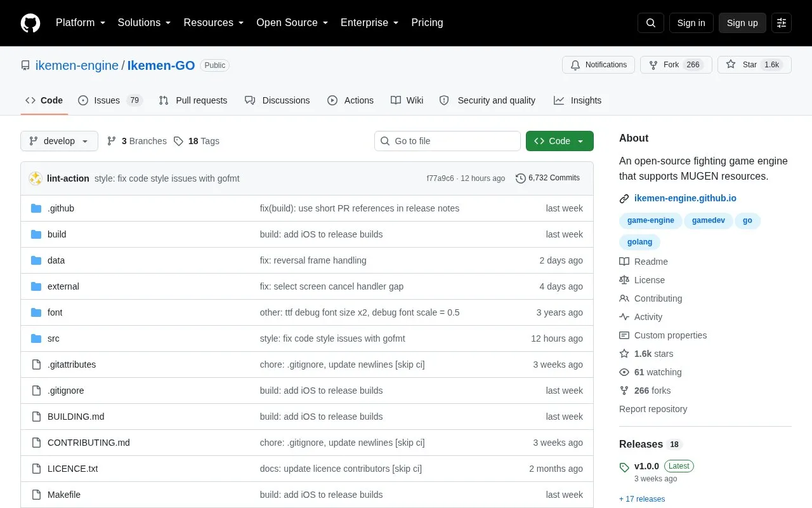Expand the Open Source menu
This screenshot has width=812, height=508.
(x=292, y=23)
